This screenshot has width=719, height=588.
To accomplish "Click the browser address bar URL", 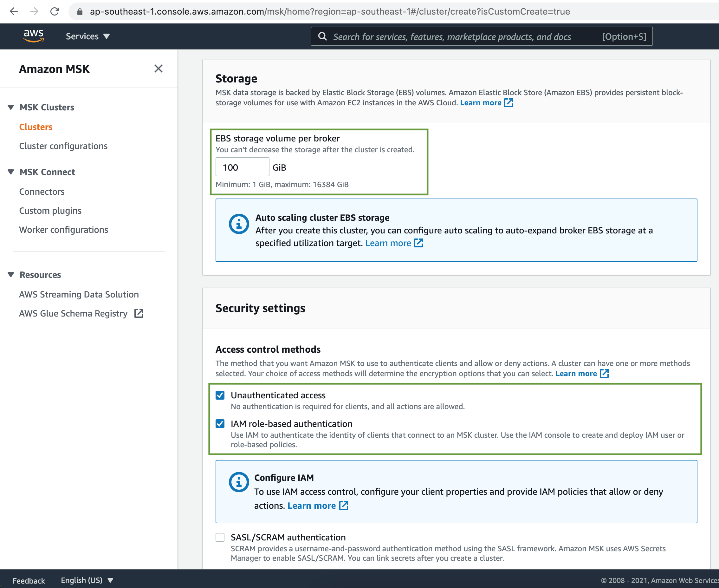I will tap(330, 11).
